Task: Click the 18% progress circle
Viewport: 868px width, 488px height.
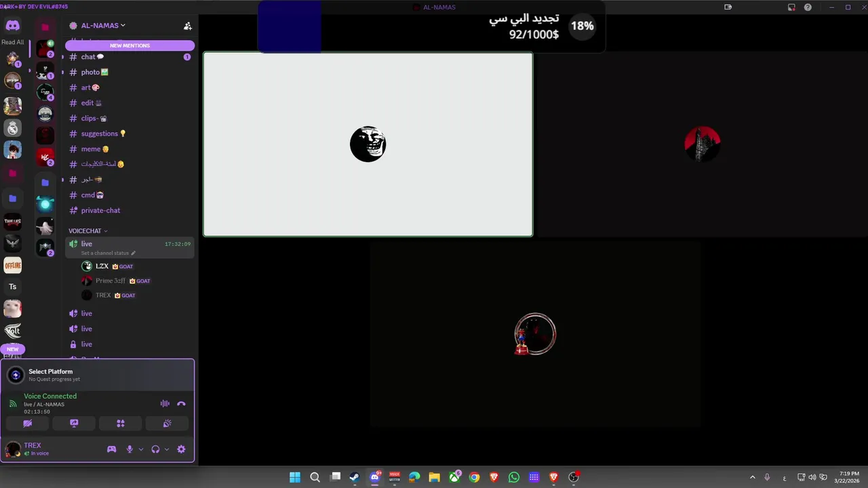Action: (582, 26)
